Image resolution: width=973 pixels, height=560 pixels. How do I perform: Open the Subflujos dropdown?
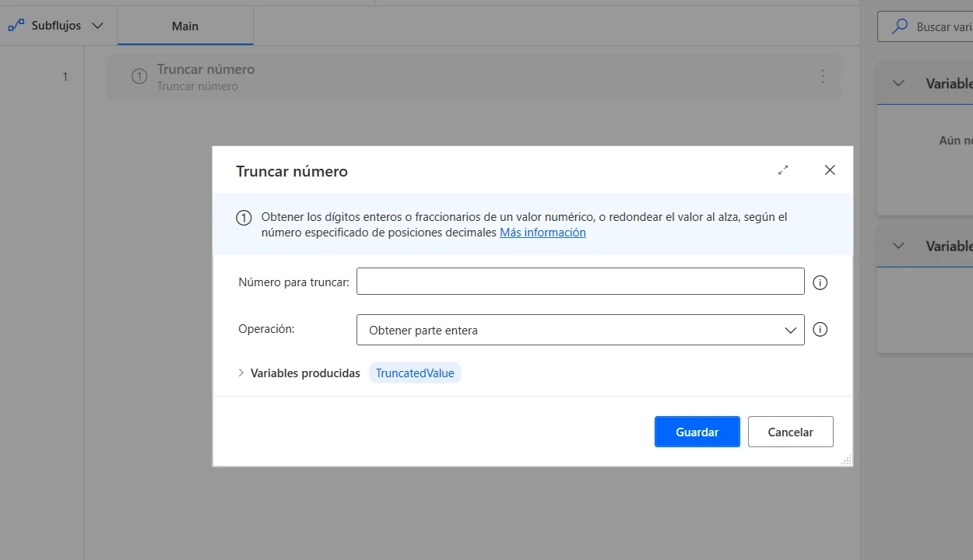click(x=56, y=26)
